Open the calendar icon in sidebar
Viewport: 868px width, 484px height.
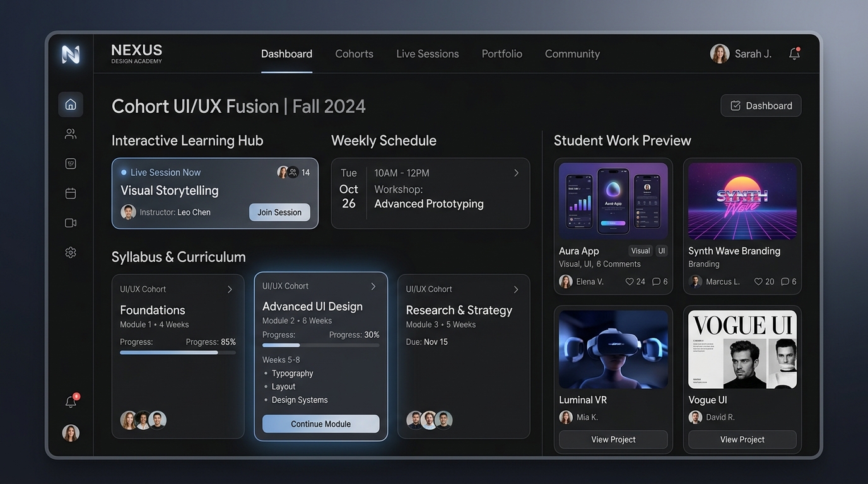71,193
